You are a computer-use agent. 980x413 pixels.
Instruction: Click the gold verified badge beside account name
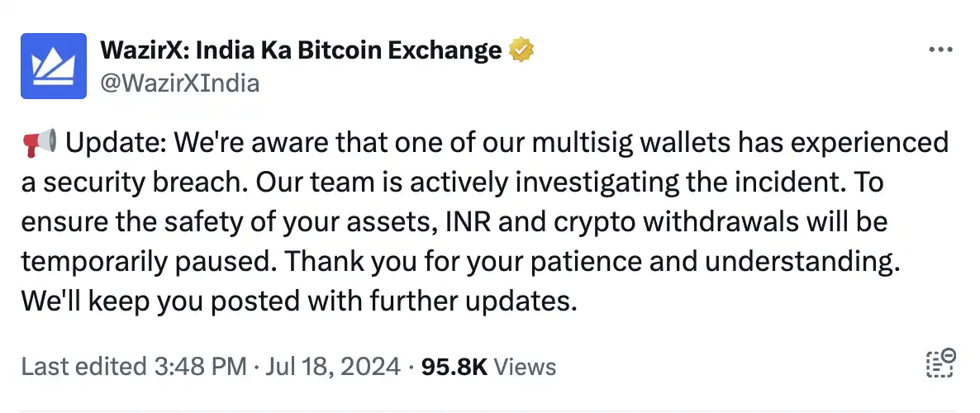pyautogui.click(x=521, y=50)
